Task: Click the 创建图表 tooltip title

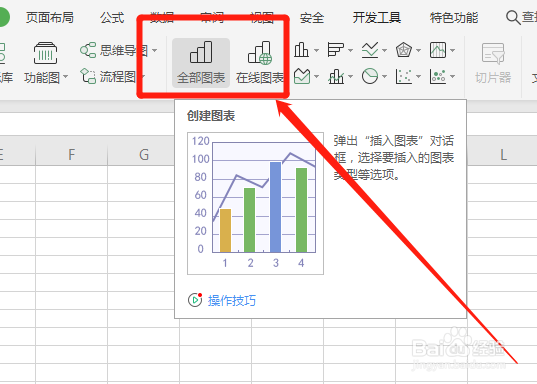Action: pyautogui.click(x=211, y=116)
